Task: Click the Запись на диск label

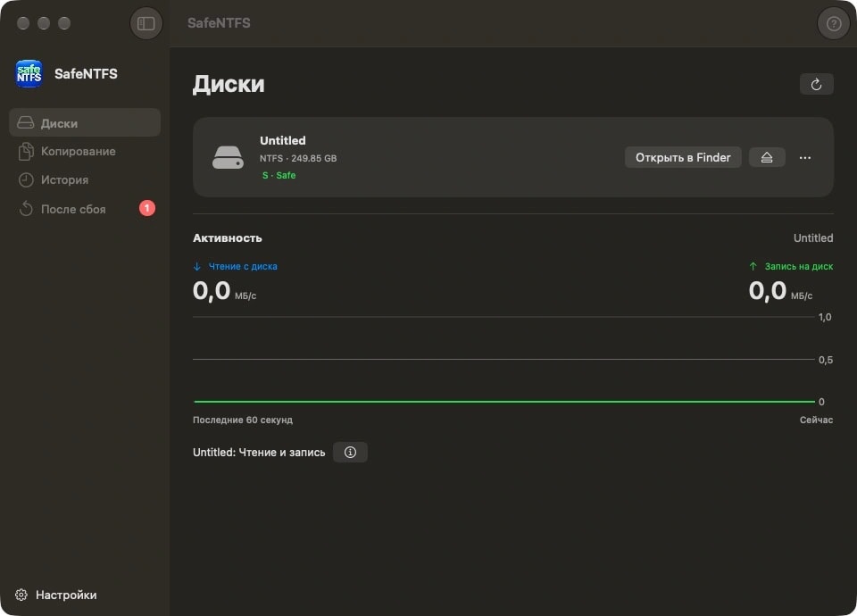Action: coord(798,266)
